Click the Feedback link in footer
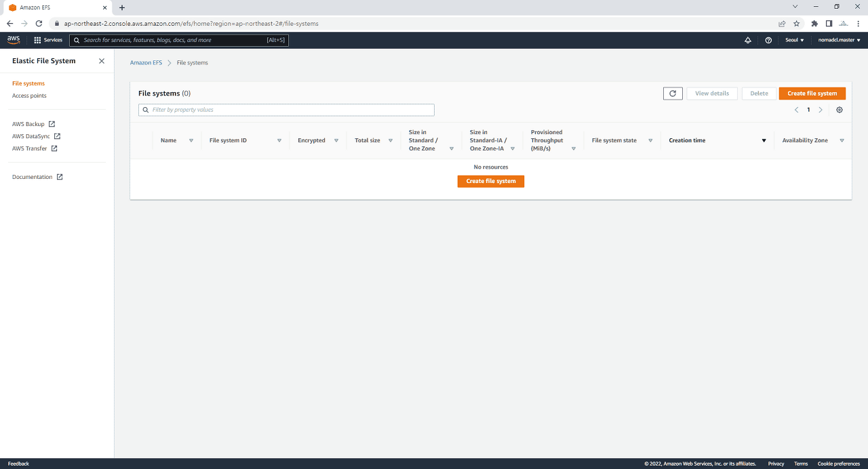The image size is (868, 469). [18, 464]
